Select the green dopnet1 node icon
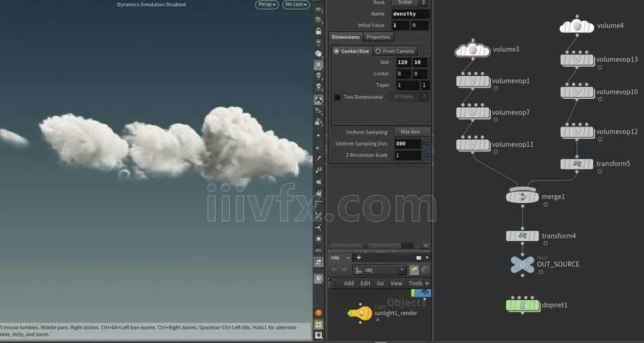The height and width of the screenshot is (343, 644). pyautogui.click(x=522, y=305)
